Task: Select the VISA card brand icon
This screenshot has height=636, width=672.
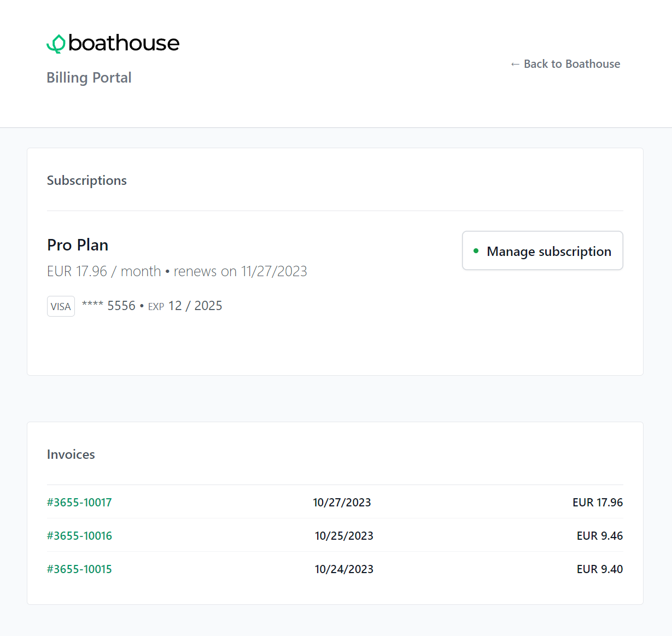Action: (x=61, y=306)
